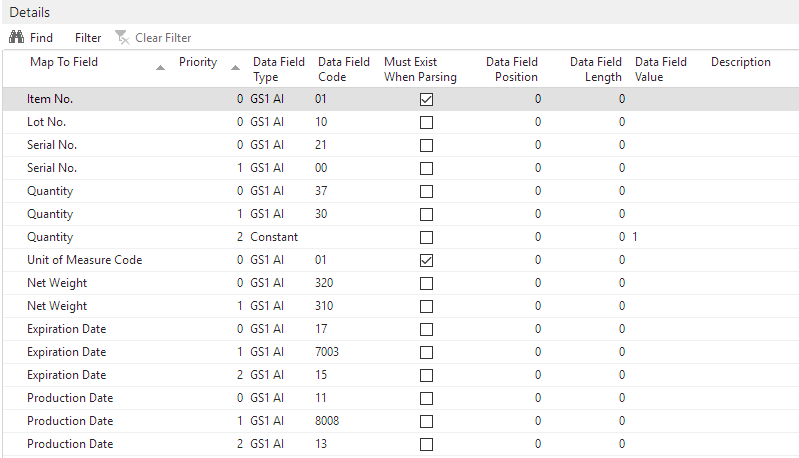Tick Must Exist checkbox for Net Weight 320
Screen dimensions: 799x458
[x=426, y=283]
